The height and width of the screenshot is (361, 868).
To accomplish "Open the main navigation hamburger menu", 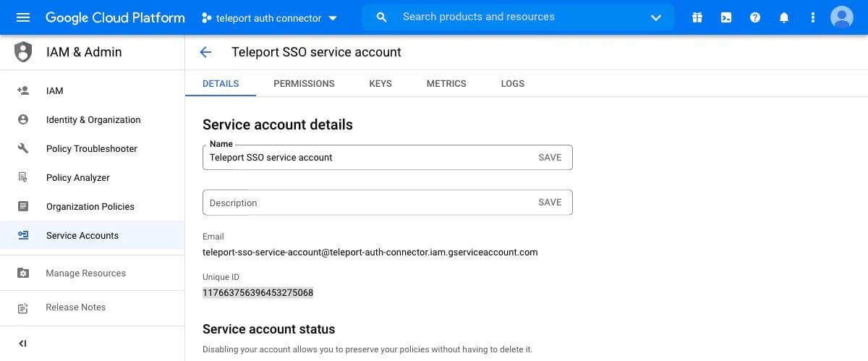I will 23,17.
